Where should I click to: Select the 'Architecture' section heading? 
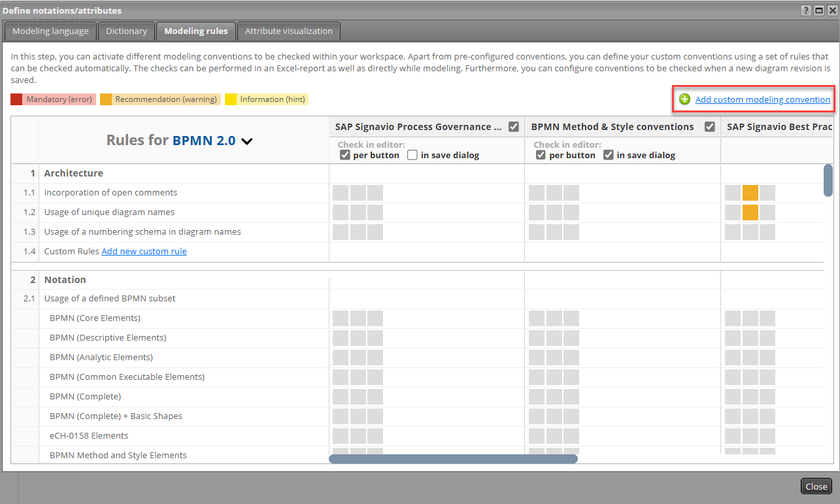[73, 173]
